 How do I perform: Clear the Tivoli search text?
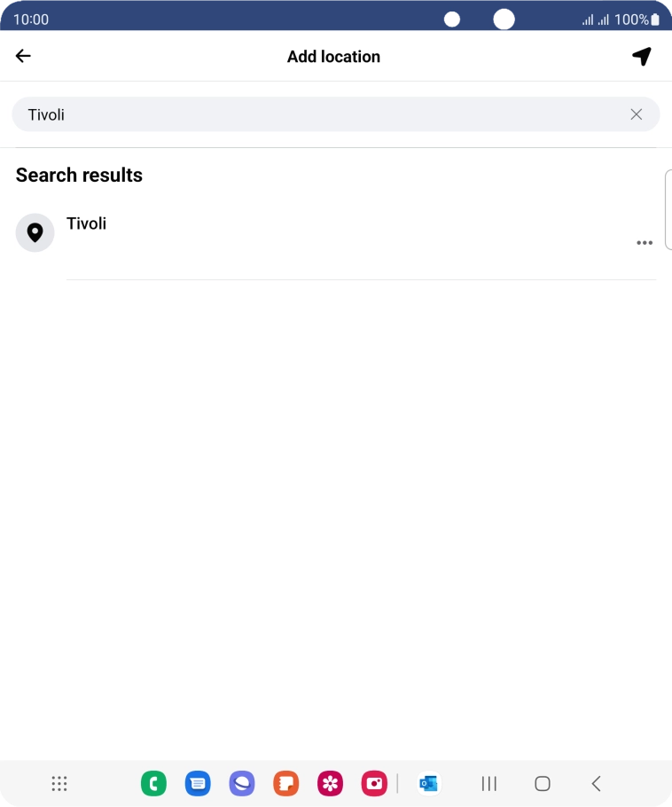636,114
